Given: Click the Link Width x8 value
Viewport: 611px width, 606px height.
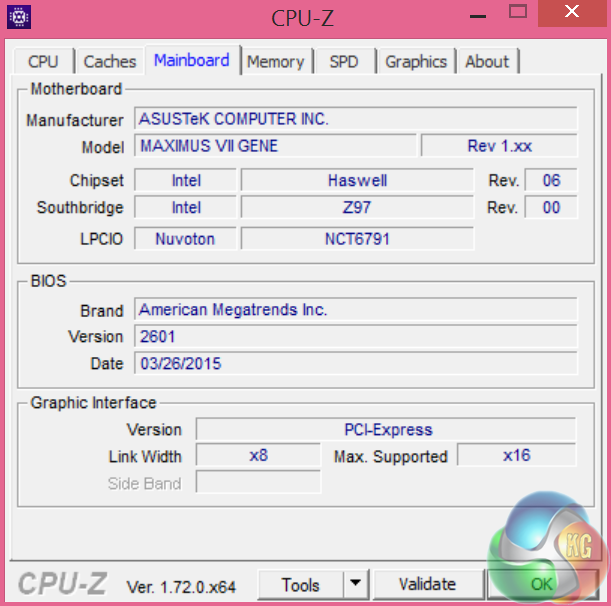Looking at the screenshot, I should click(258, 455).
